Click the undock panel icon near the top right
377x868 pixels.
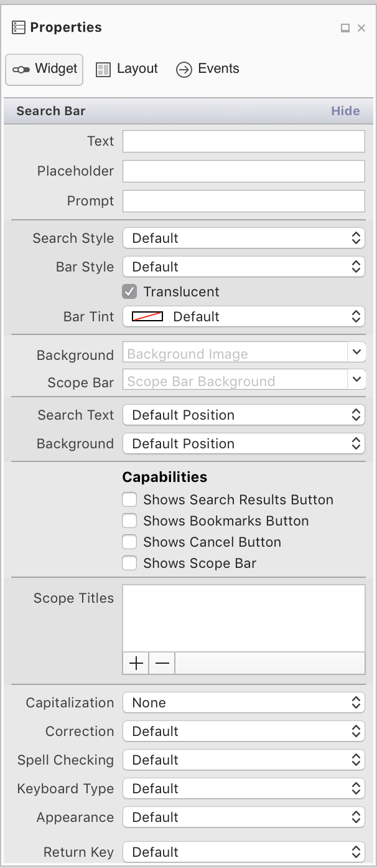point(344,28)
